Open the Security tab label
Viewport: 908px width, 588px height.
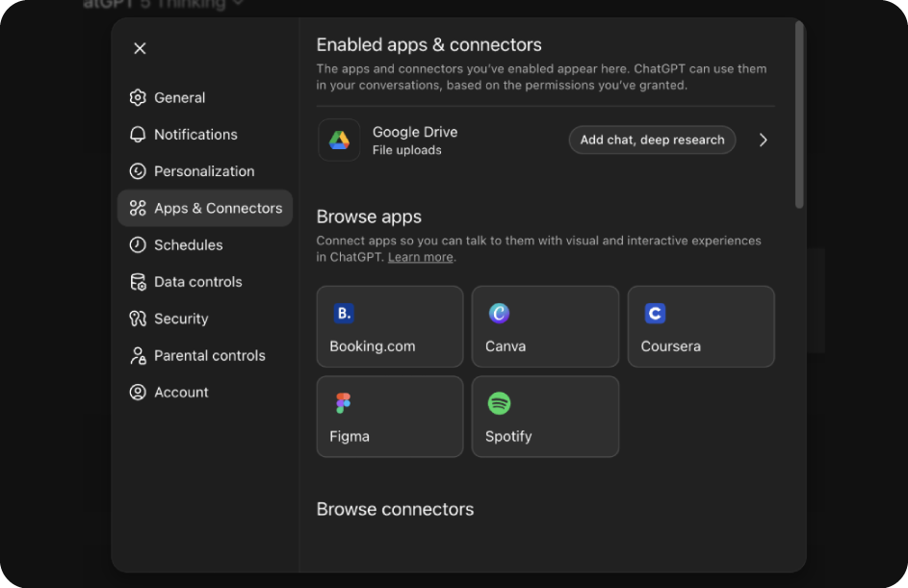(181, 319)
